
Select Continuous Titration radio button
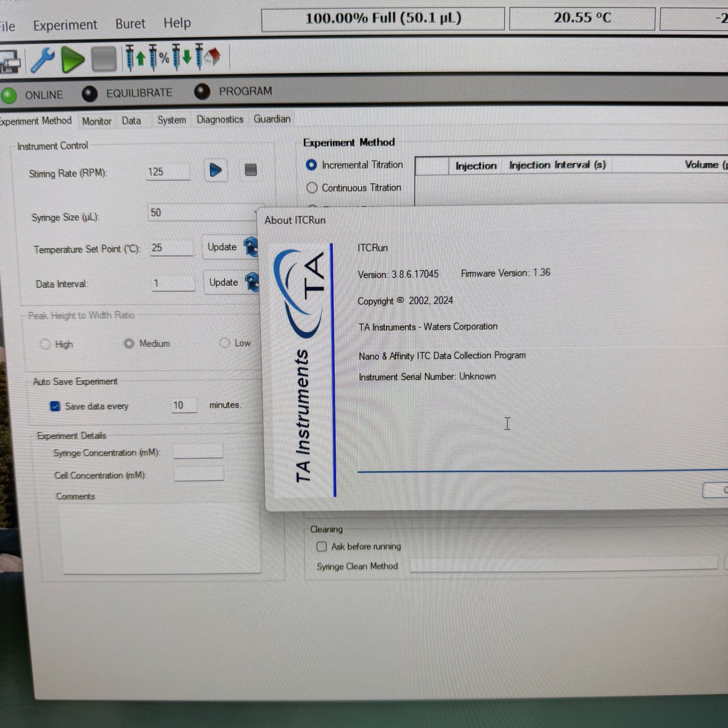(x=312, y=188)
